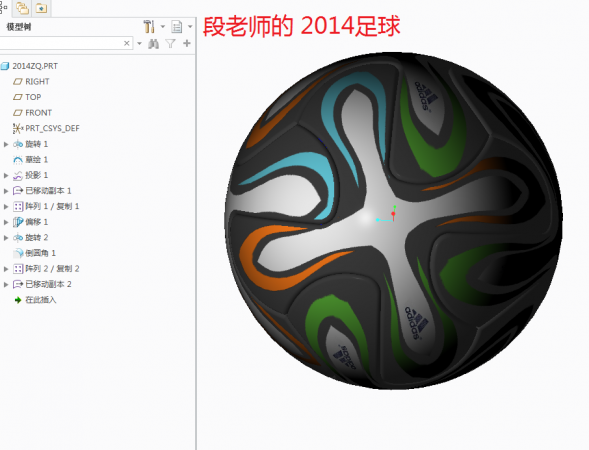Click the 旋转 1 revolve icon
Screen dimensions: 589x450
point(18,144)
